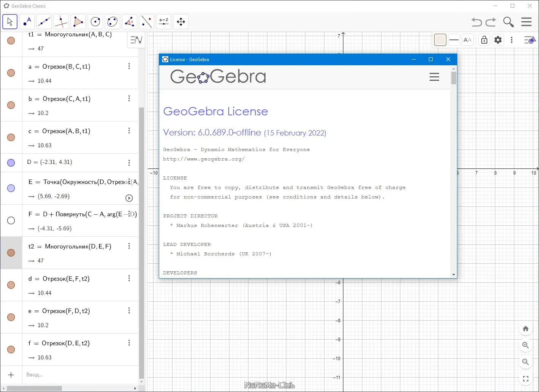The width and height of the screenshot is (539, 392).
Task: Play animation for point E
Action: pyautogui.click(x=129, y=198)
